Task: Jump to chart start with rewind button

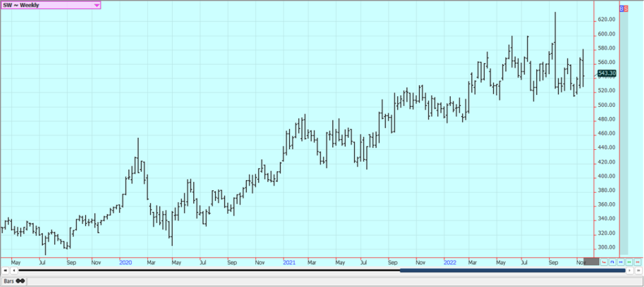Action: click(x=5, y=271)
